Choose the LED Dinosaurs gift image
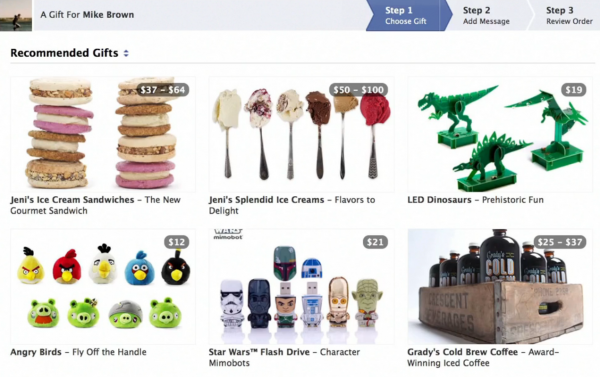Screen dimensions: 600x377 tap(500, 134)
